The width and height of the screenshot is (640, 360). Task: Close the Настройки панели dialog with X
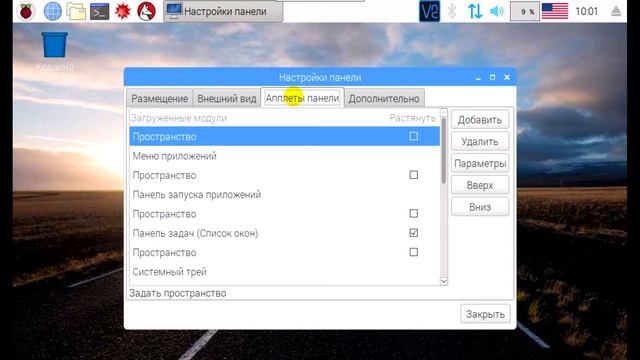pyautogui.click(x=507, y=77)
